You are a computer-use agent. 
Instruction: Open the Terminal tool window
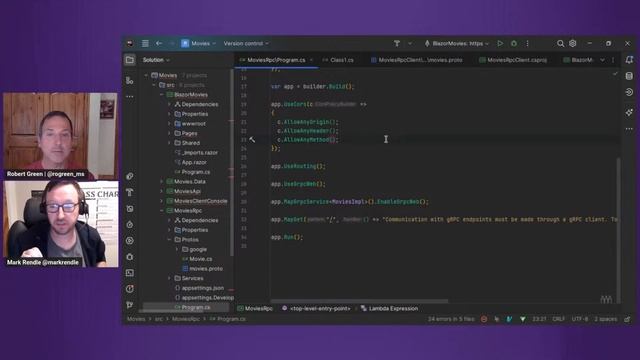point(130,273)
